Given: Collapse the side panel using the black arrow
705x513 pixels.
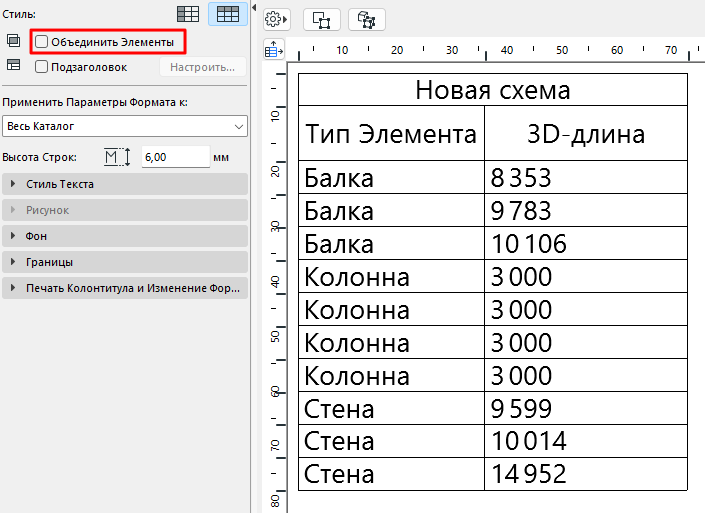Looking at the screenshot, I should [x=254, y=7].
